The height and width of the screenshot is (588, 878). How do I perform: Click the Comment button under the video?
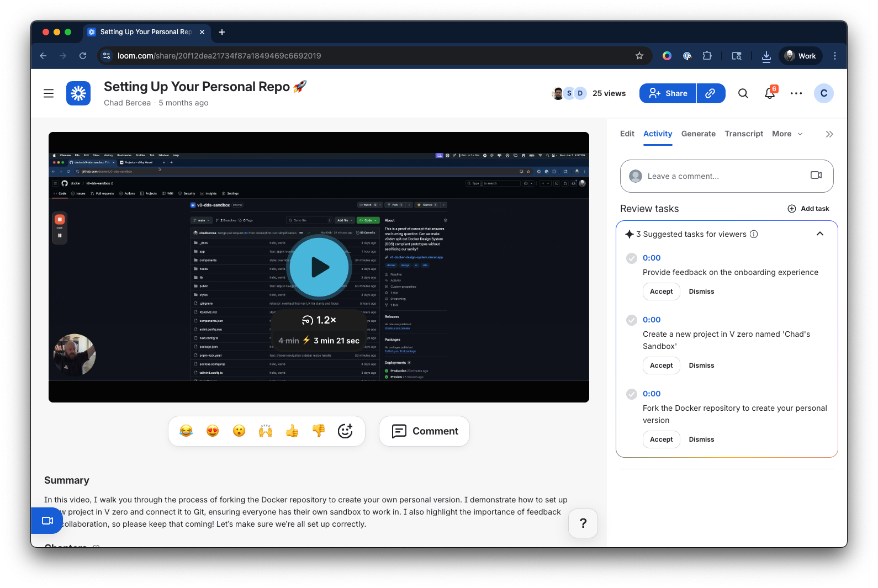tap(424, 431)
